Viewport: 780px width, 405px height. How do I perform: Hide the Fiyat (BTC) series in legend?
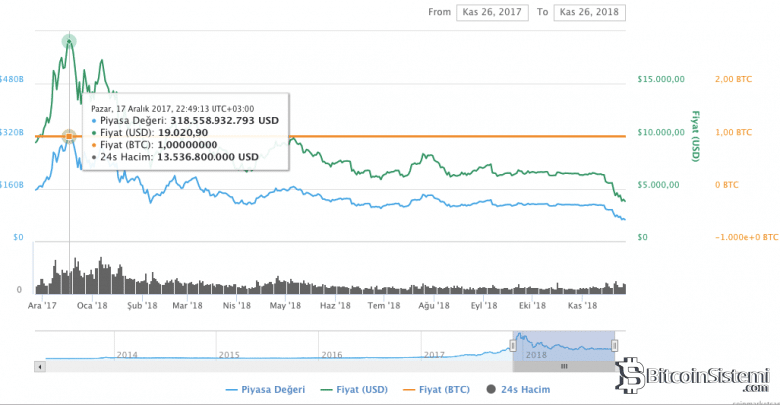438,389
